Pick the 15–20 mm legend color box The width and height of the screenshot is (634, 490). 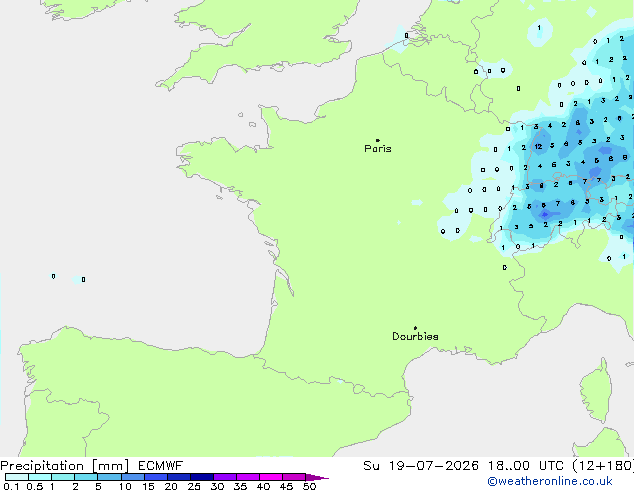tap(155, 477)
